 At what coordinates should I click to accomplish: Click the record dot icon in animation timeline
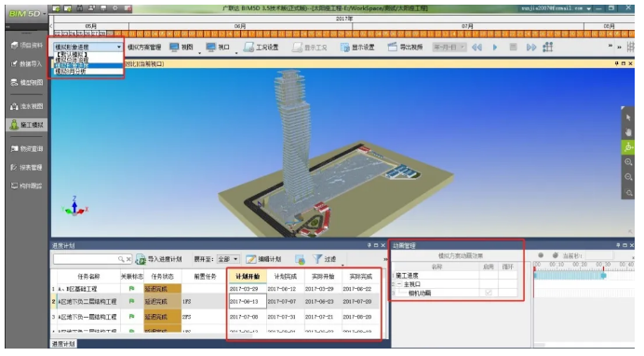pyautogui.click(x=541, y=255)
